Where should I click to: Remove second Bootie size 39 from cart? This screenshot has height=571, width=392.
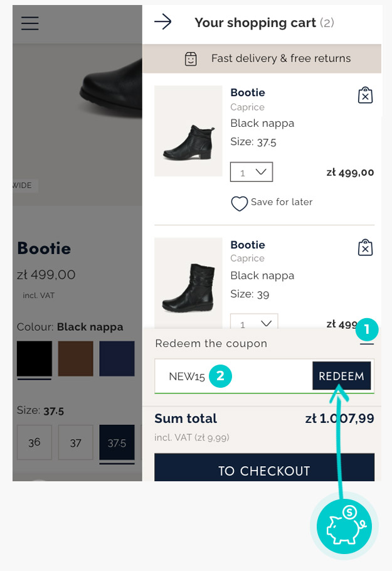[x=365, y=247]
